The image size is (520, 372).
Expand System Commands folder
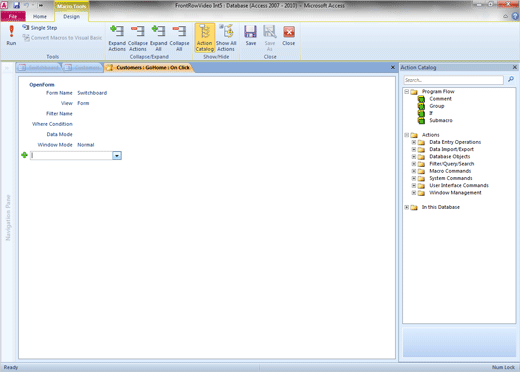[x=414, y=178]
